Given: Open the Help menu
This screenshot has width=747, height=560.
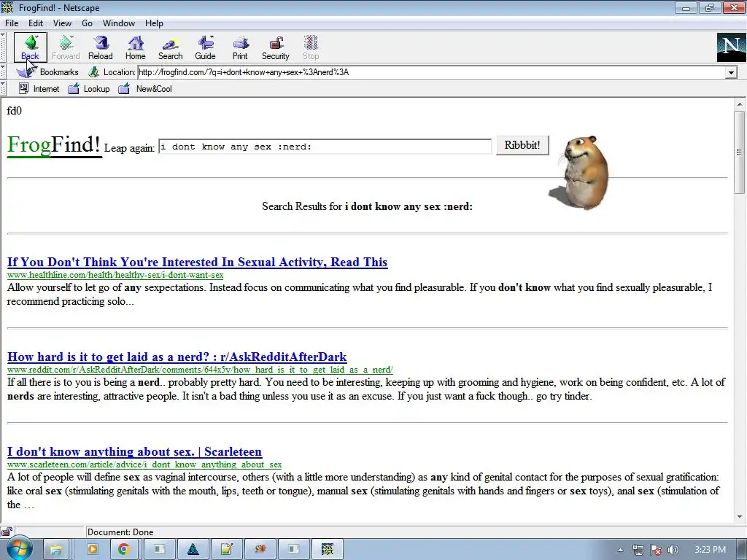Looking at the screenshot, I should [154, 23].
